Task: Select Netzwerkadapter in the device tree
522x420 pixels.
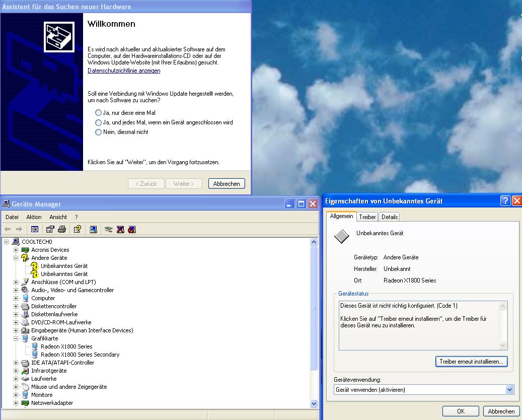Action: pyautogui.click(x=52, y=403)
